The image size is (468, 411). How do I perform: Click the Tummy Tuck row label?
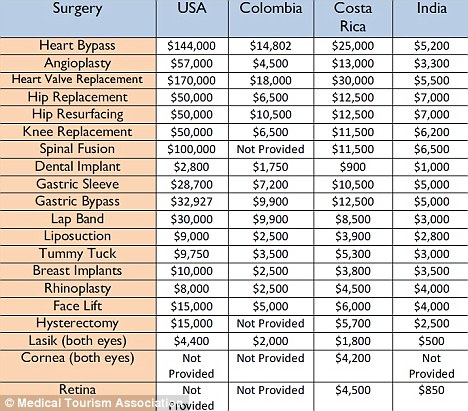[77, 253]
